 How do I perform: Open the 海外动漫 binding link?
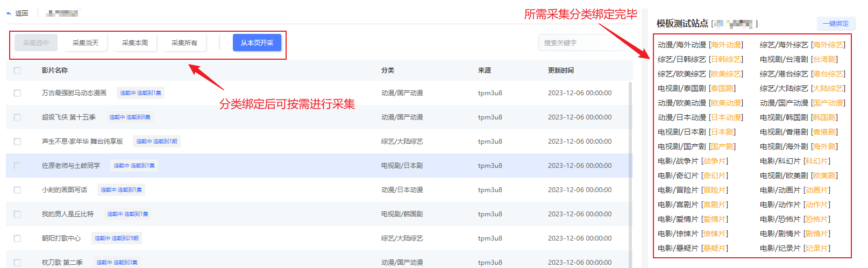726,45
